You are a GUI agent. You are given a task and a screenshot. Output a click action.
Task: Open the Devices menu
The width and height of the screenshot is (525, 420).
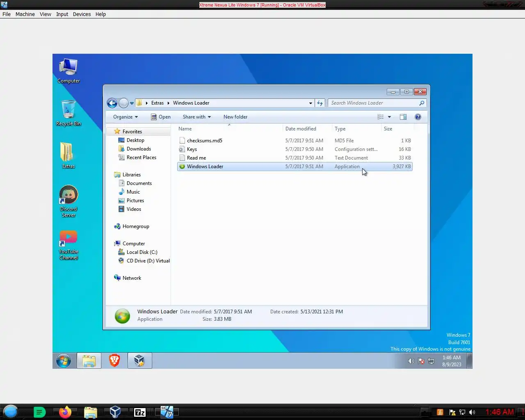point(82,14)
